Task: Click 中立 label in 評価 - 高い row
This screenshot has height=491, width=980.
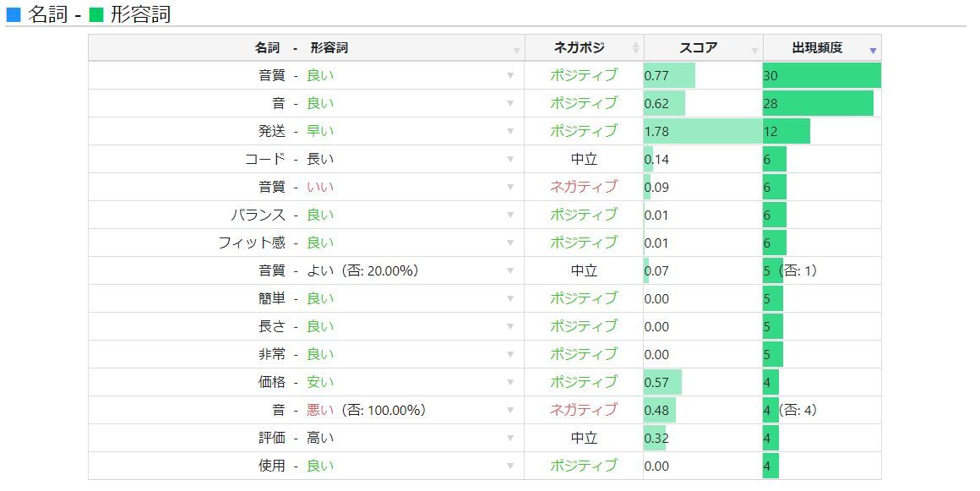Action: tap(584, 438)
